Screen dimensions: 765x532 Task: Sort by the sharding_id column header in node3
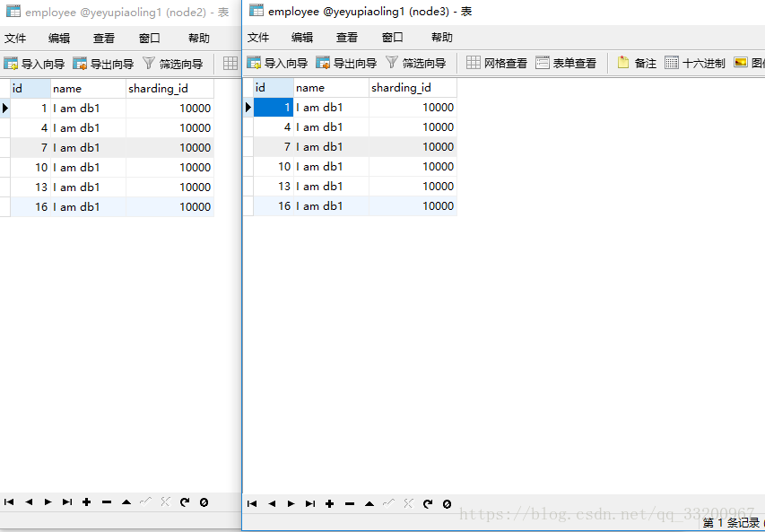[413, 88]
